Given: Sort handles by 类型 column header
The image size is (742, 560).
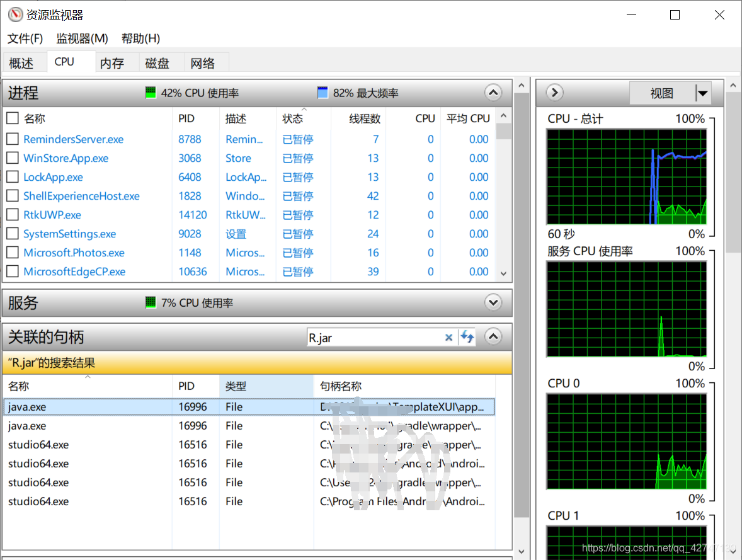Looking at the screenshot, I should click(x=266, y=386).
